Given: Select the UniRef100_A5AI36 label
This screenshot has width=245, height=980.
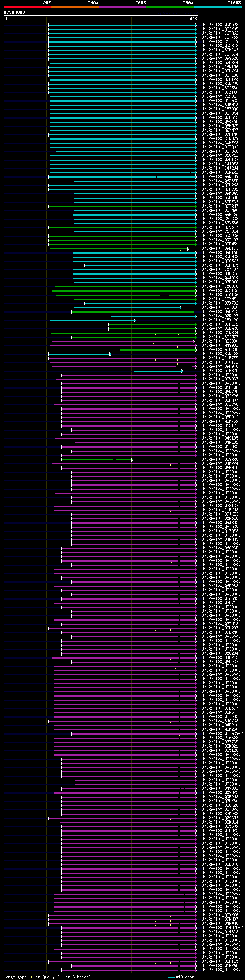Looking at the screenshot, I should point(220,295).
